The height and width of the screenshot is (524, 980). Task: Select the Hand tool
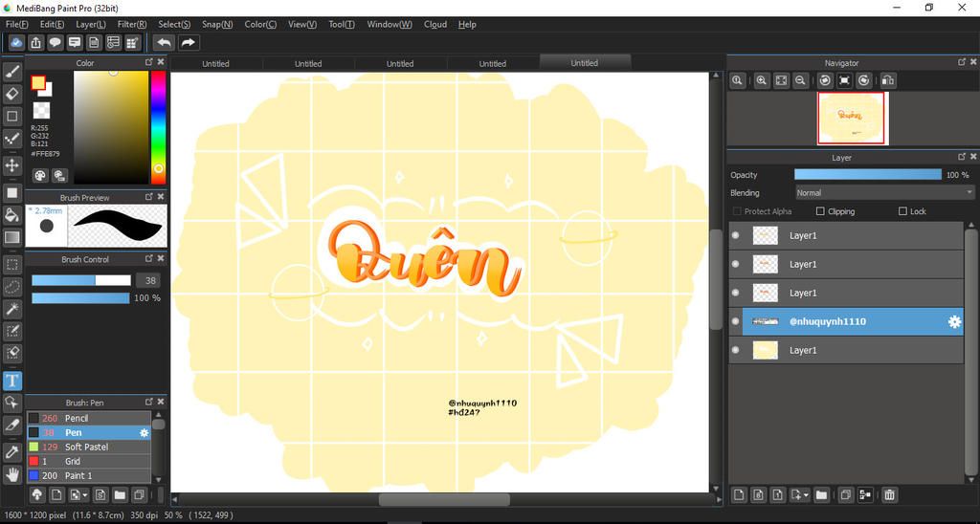11,474
